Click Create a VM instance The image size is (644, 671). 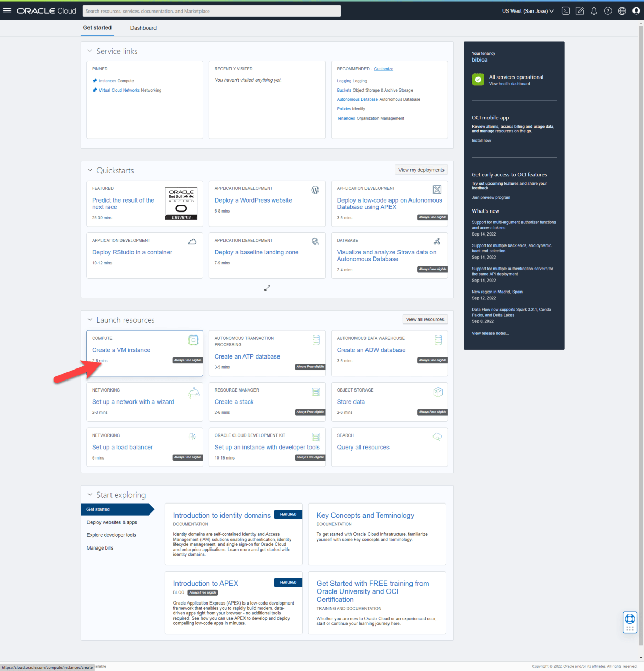tap(121, 350)
